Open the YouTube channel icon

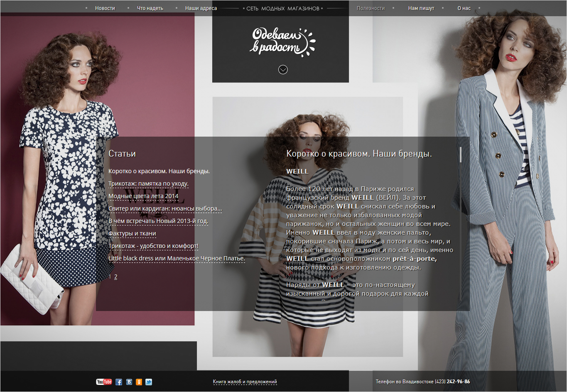pyautogui.click(x=104, y=382)
